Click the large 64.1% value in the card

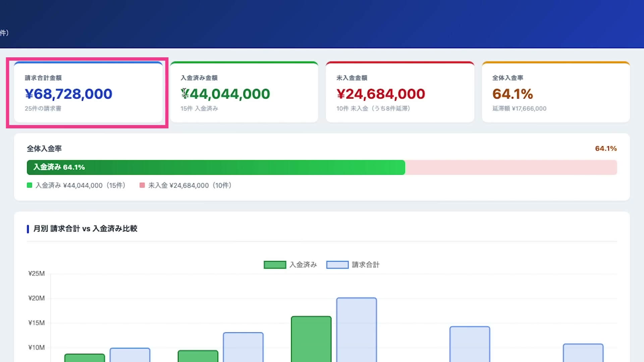513,94
